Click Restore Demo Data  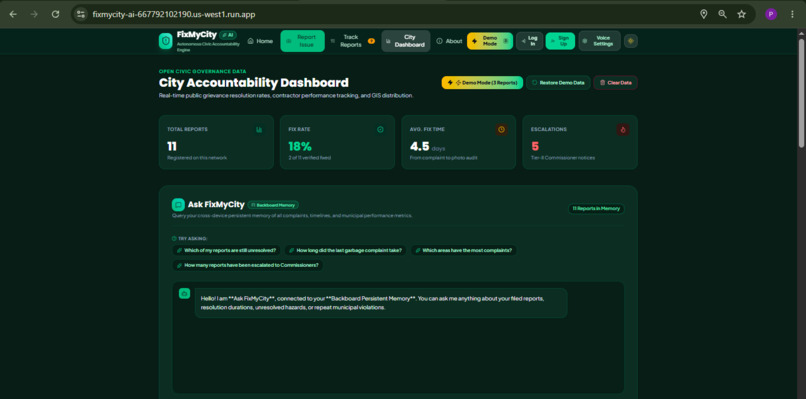pos(558,83)
